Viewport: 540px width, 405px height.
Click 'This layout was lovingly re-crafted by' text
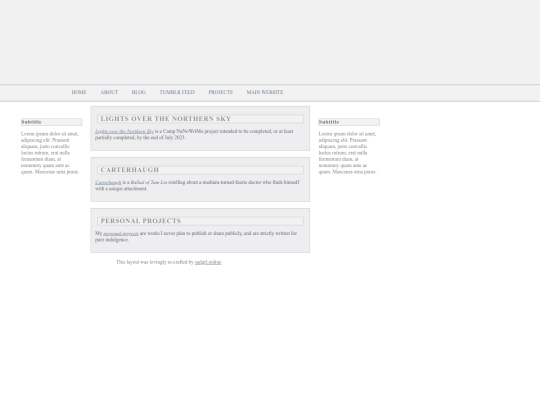tap(155, 262)
